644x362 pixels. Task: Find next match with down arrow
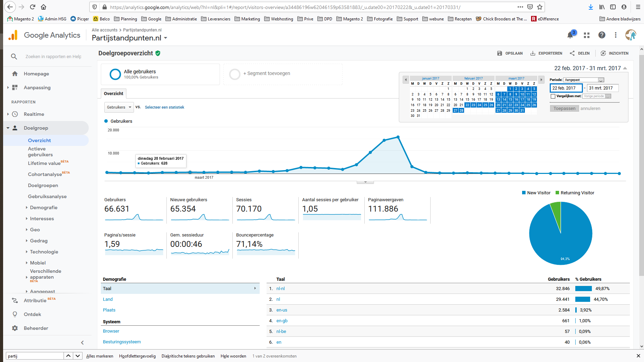click(78, 356)
